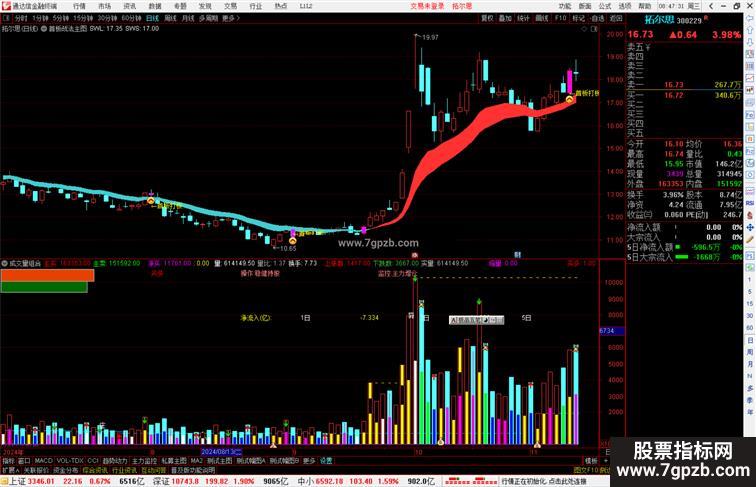This screenshot has height=487, width=756.
Task: Select the 趋势动力 indicator tab
Action: 115,461
